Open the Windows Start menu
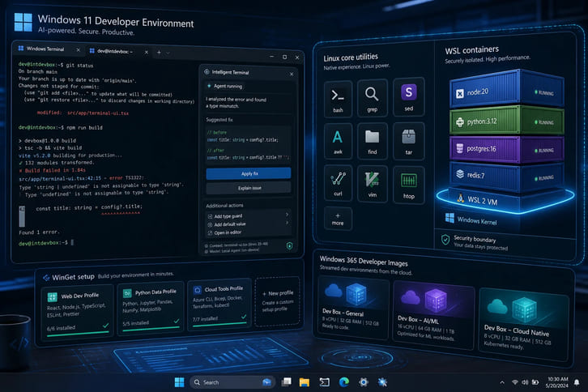Image resolution: width=588 pixels, height=392 pixels. pos(179,382)
